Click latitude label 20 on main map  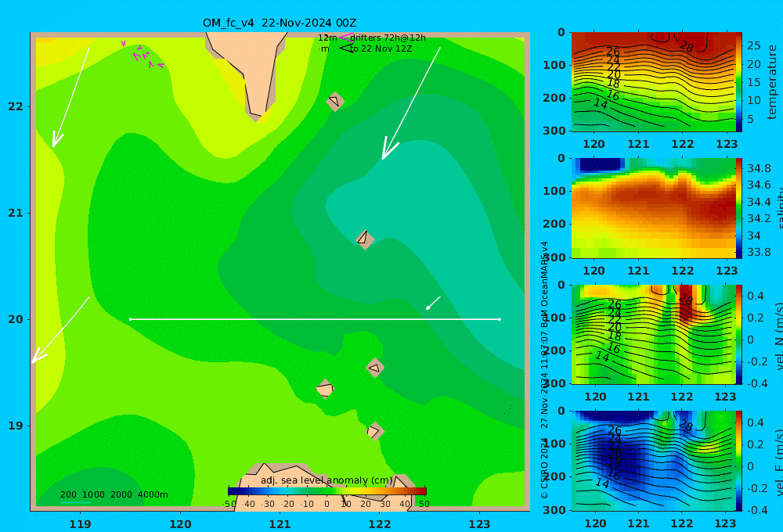(16, 319)
